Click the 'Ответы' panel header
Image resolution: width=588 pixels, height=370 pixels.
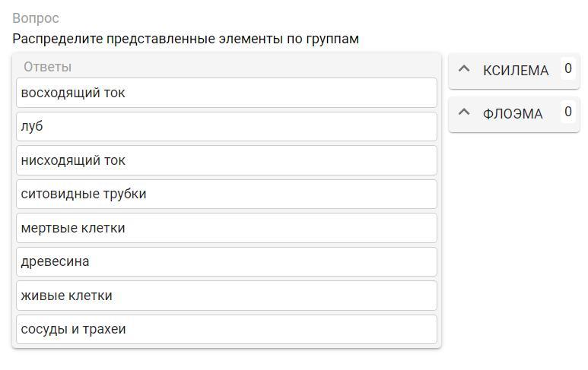pos(47,67)
